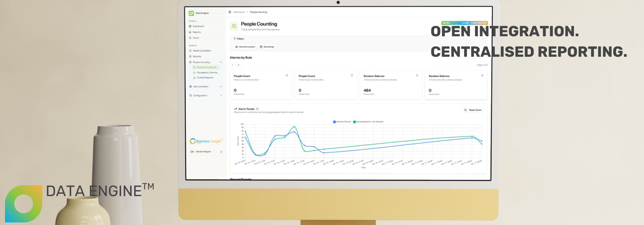
Task: Click the Alarm Trends help icon
Action: pyautogui.click(x=257, y=109)
